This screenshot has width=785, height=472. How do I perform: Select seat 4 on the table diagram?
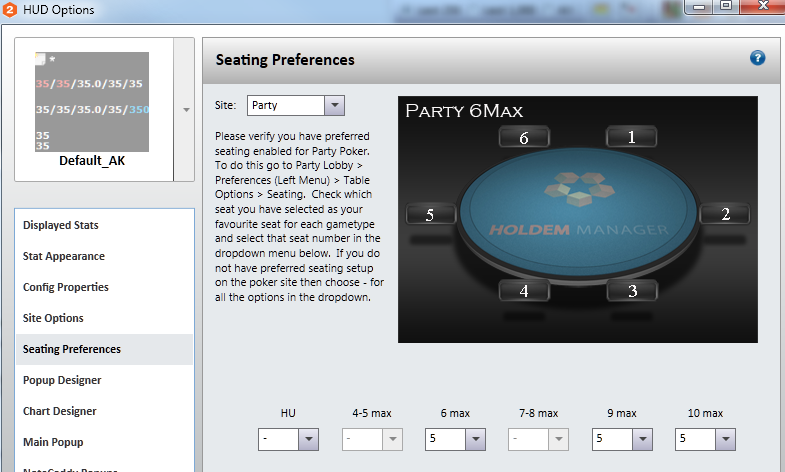pyautogui.click(x=524, y=291)
